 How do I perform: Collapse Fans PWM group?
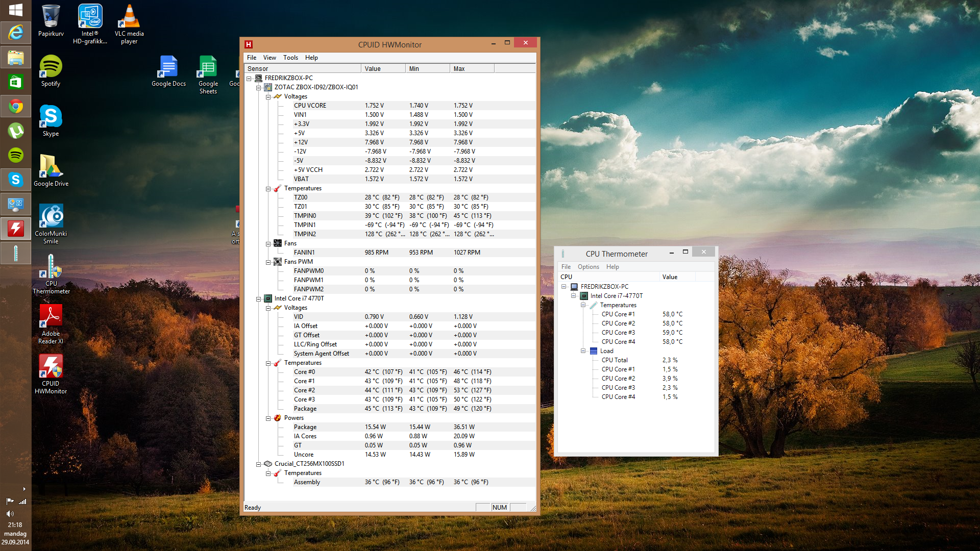[x=268, y=262]
